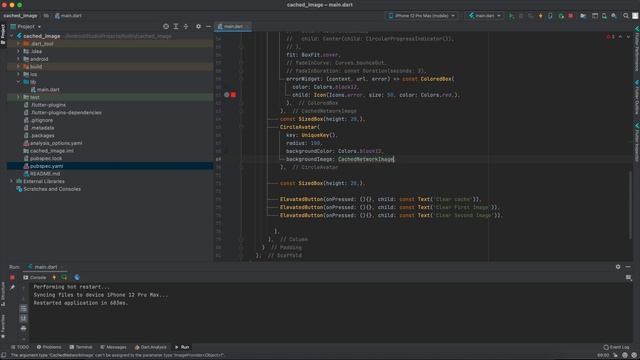Hide the Run panel with minus icon

pos(628,267)
